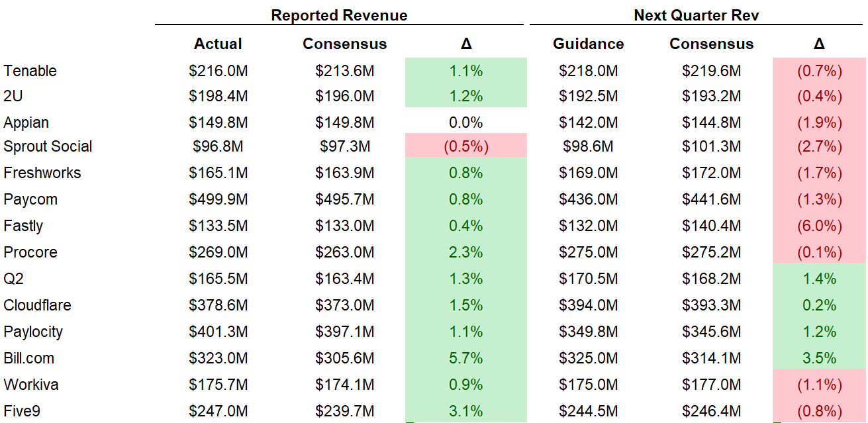Select Paycom's next quarter consensus $441.6M

[x=712, y=199]
